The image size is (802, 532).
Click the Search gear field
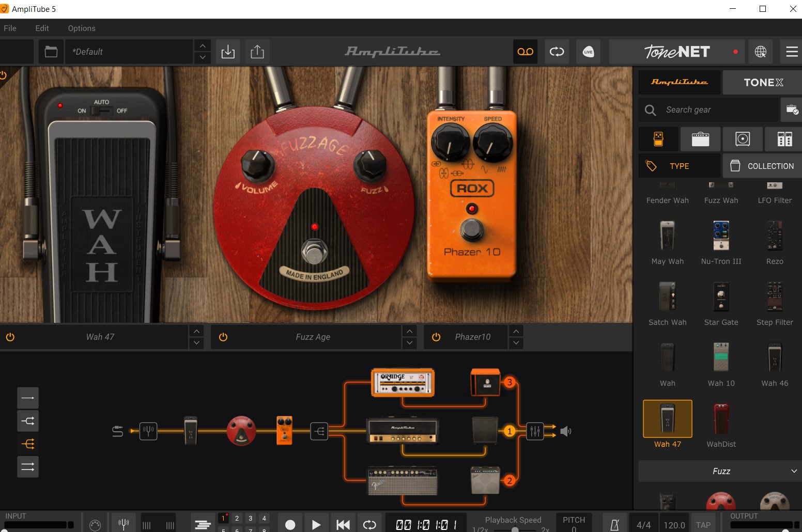pyautogui.click(x=709, y=109)
